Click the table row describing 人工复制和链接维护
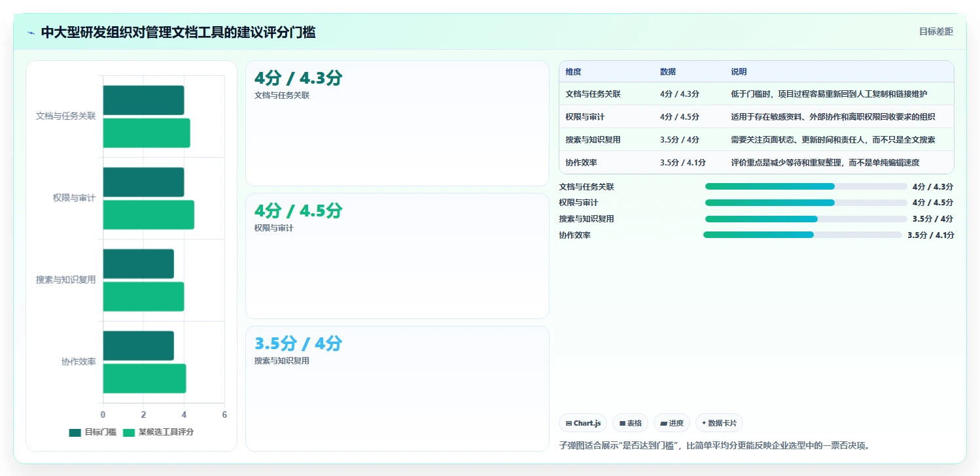The width and height of the screenshot is (980, 476). (x=756, y=93)
